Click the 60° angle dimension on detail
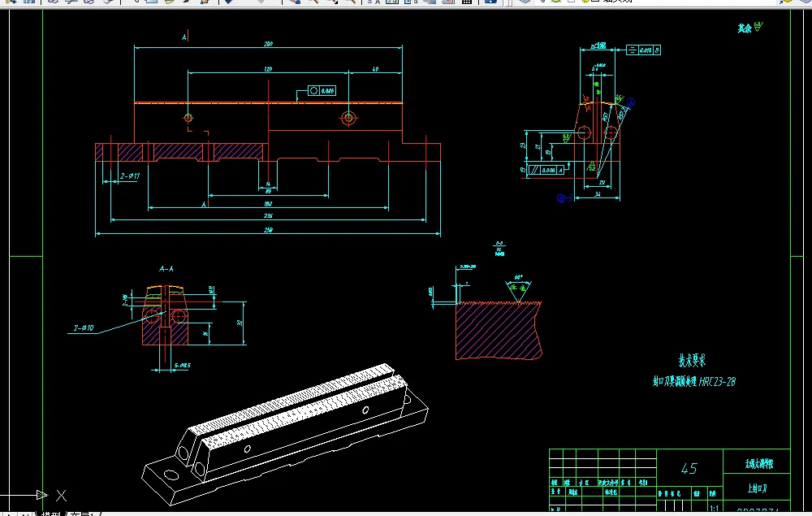812x516 pixels. click(518, 277)
